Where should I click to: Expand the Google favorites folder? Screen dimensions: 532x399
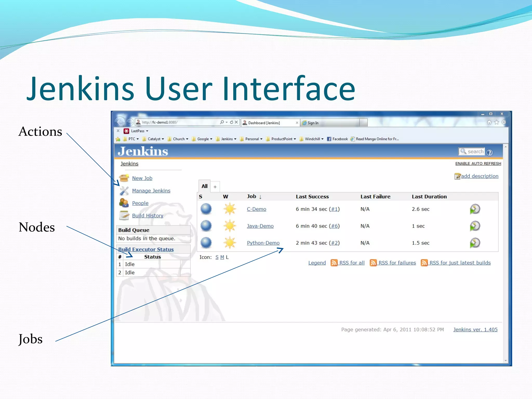[202, 139]
